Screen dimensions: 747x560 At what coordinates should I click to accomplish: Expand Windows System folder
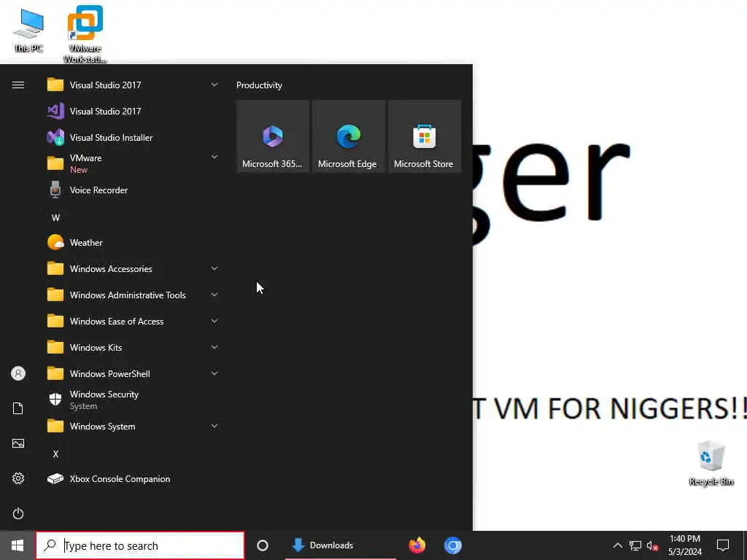click(132, 426)
